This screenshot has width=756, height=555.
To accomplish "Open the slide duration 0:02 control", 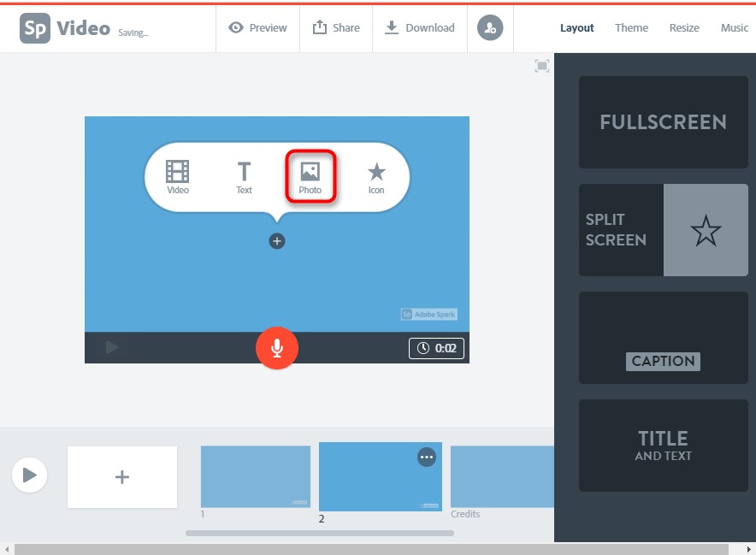I will point(436,348).
